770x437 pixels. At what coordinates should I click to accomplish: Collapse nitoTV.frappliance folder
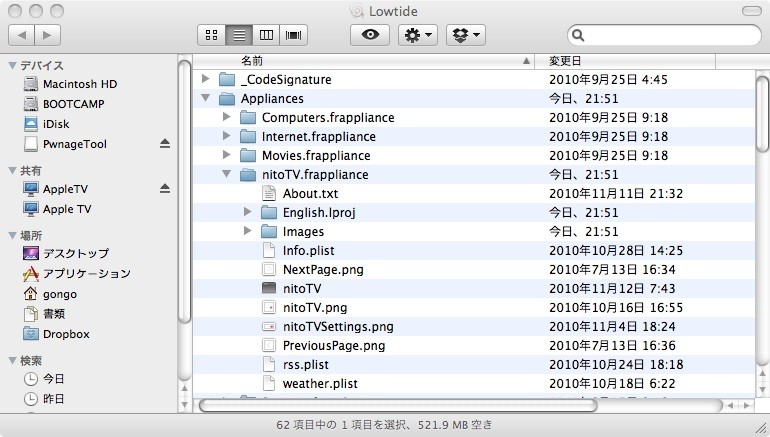(226, 174)
